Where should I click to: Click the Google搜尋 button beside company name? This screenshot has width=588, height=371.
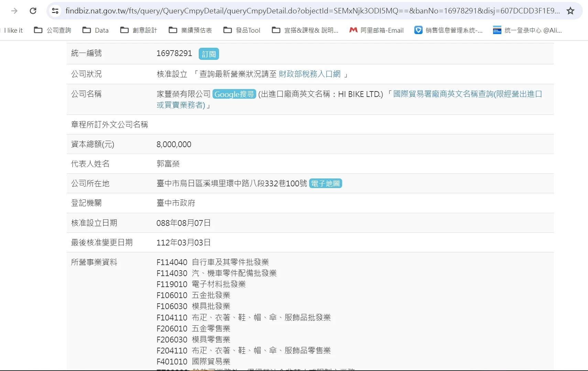point(234,94)
